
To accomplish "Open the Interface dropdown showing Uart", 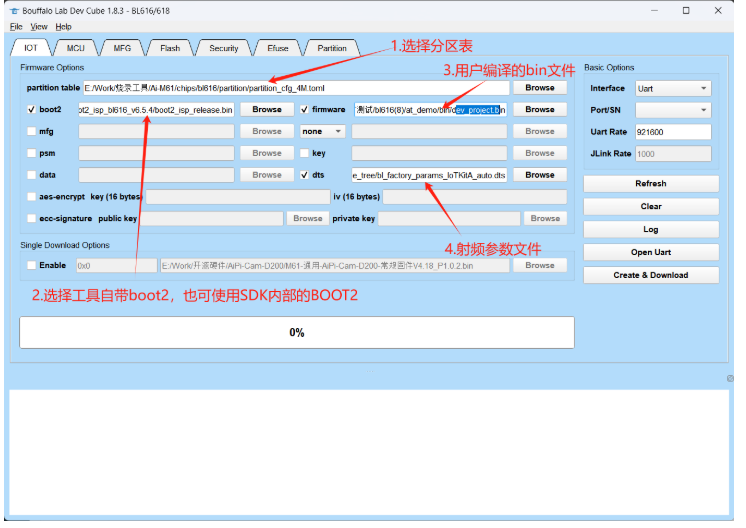I will [x=673, y=88].
